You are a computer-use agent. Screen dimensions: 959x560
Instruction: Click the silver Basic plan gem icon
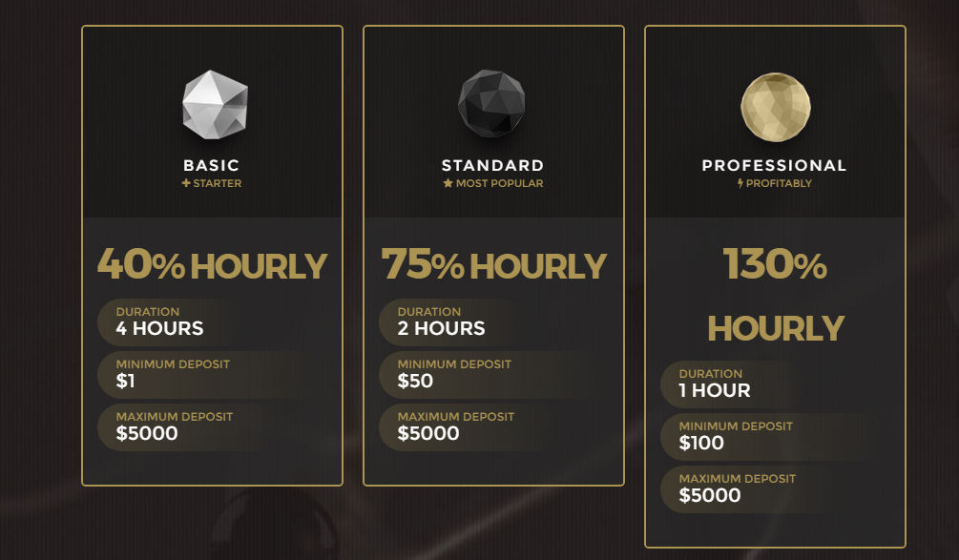pyautogui.click(x=216, y=105)
